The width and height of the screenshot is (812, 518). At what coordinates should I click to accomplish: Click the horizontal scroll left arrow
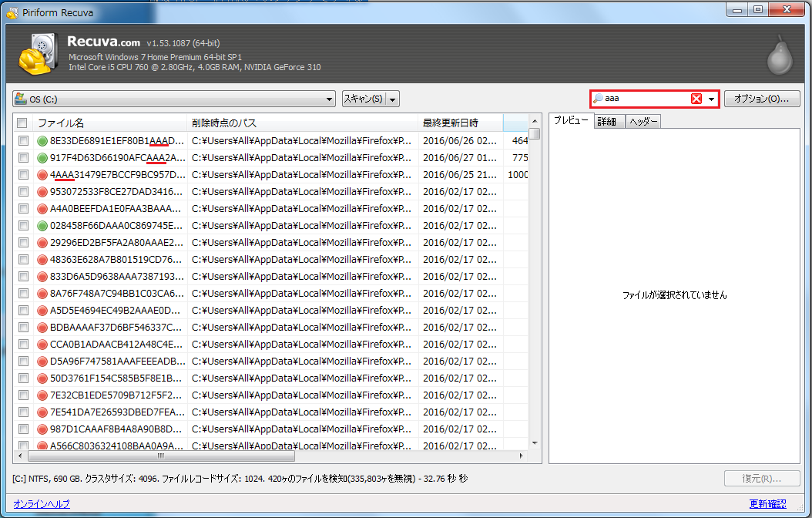point(20,456)
